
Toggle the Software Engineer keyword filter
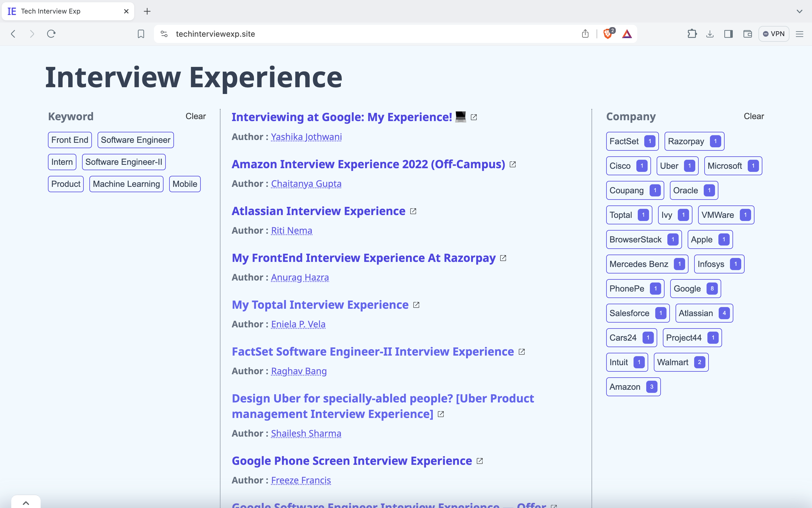pyautogui.click(x=136, y=140)
